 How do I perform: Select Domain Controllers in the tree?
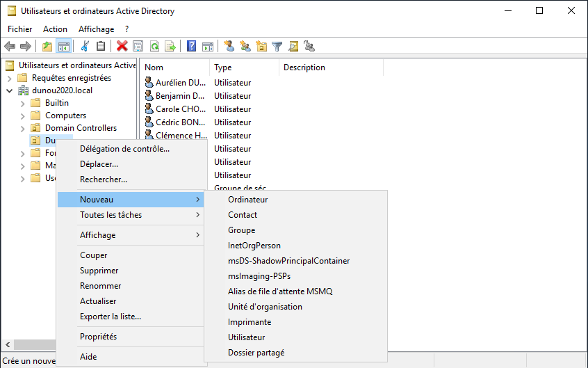tap(81, 128)
